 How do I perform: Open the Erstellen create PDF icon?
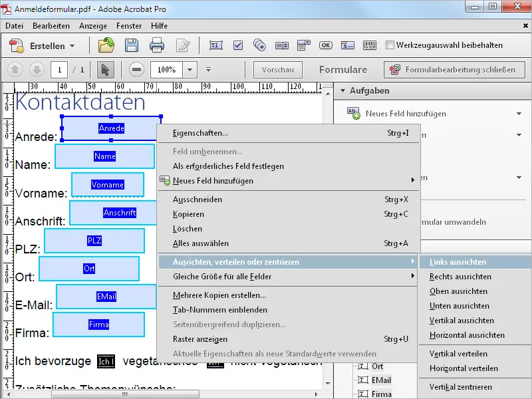[x=17, y=45]
